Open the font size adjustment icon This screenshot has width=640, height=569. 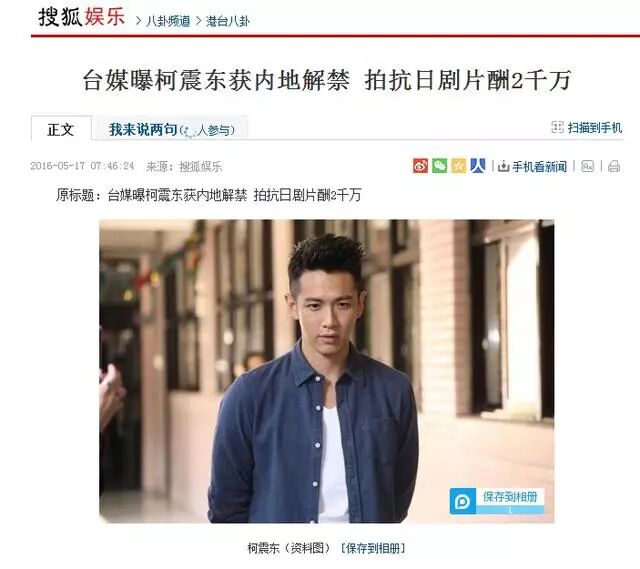pyautogui.click(x=587, y=166)
